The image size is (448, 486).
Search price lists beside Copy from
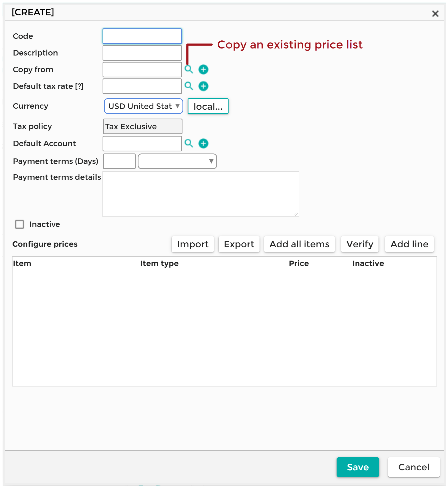(189, 69)
